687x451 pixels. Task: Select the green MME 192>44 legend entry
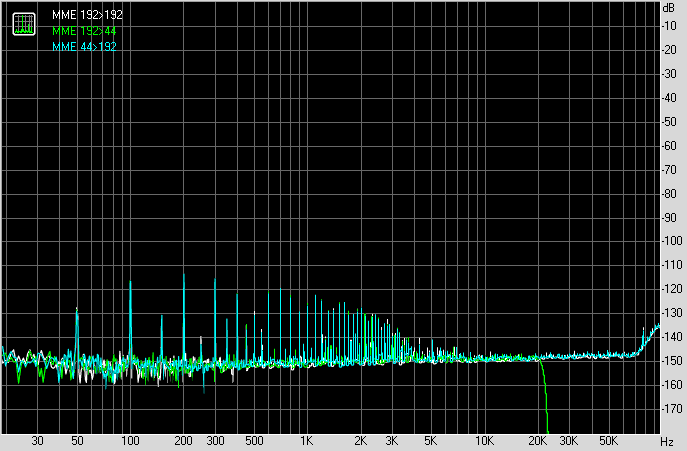(x=84, y=31)
